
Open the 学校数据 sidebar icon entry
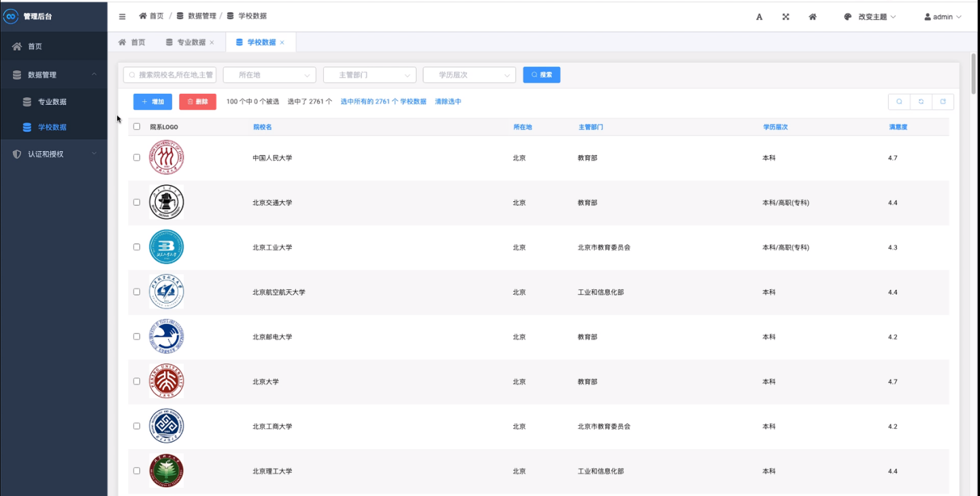coord(27,127)
